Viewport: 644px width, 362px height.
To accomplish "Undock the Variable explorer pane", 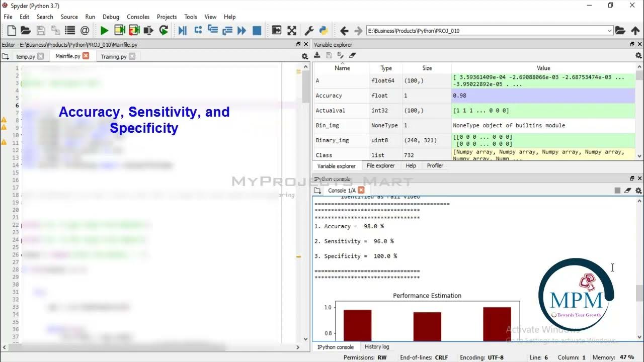I will coord(632,44).
